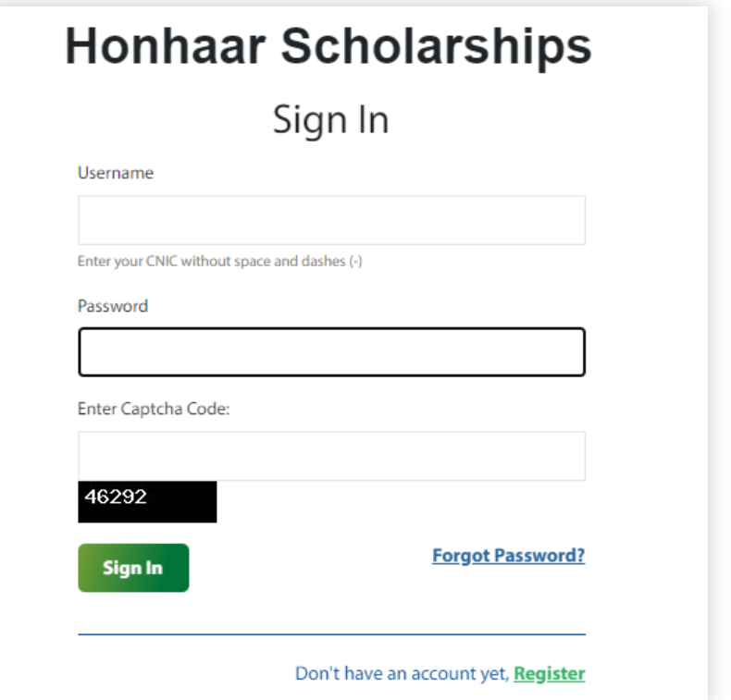
Task: Follow the Register link
Action: pyautogui.click(x=550, y=673)
